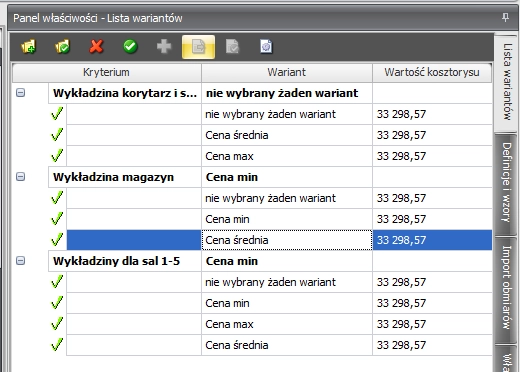Image resolution: width=520 pixels, height=372 pixels.
Task: Click the add-variant folder icon with the green plus
Action: tap(28, 47)
